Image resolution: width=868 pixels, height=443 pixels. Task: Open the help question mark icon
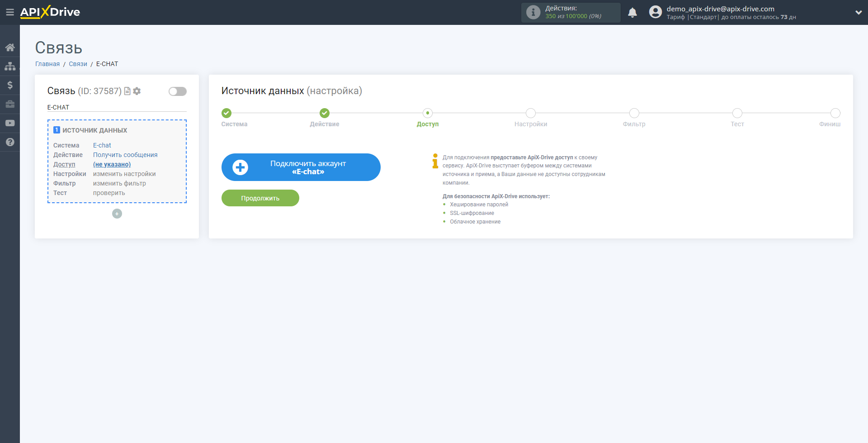(x=10, y=142)
